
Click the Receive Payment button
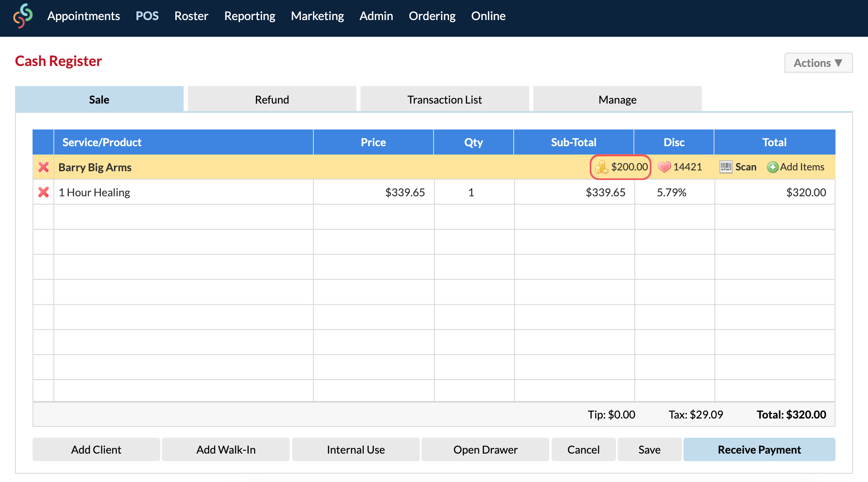759,449
